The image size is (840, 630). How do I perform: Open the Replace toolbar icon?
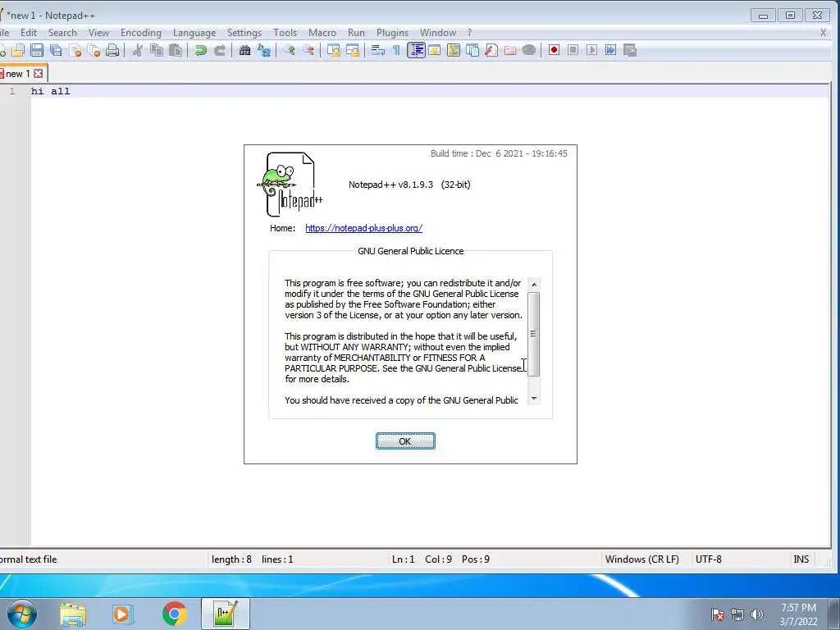(264, 50)
